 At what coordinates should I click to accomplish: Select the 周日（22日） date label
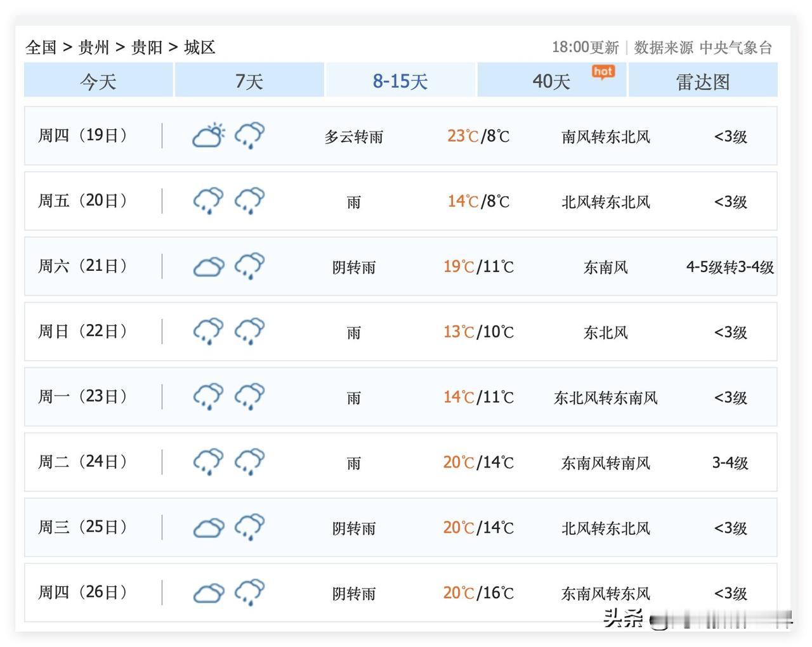coord(83,331)
